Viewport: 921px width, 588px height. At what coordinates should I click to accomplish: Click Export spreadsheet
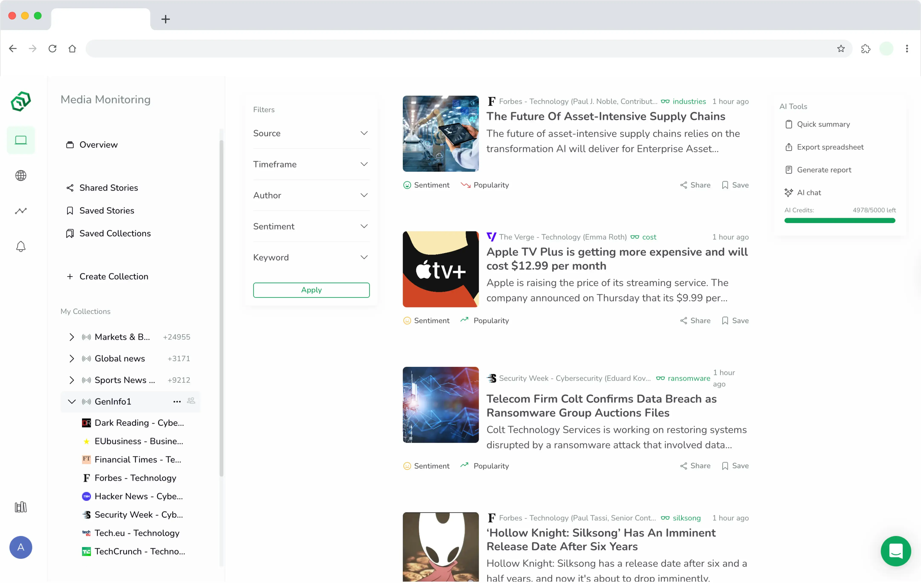824,147
